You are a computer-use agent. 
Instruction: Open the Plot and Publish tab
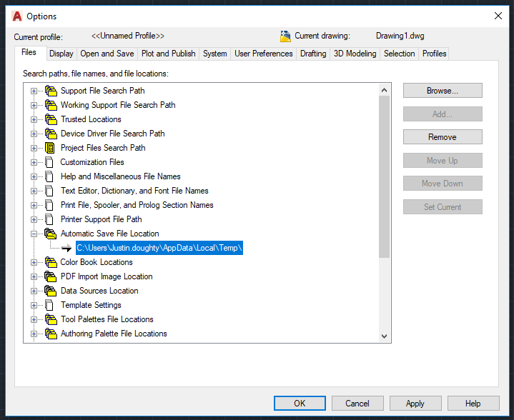point(169,54)
